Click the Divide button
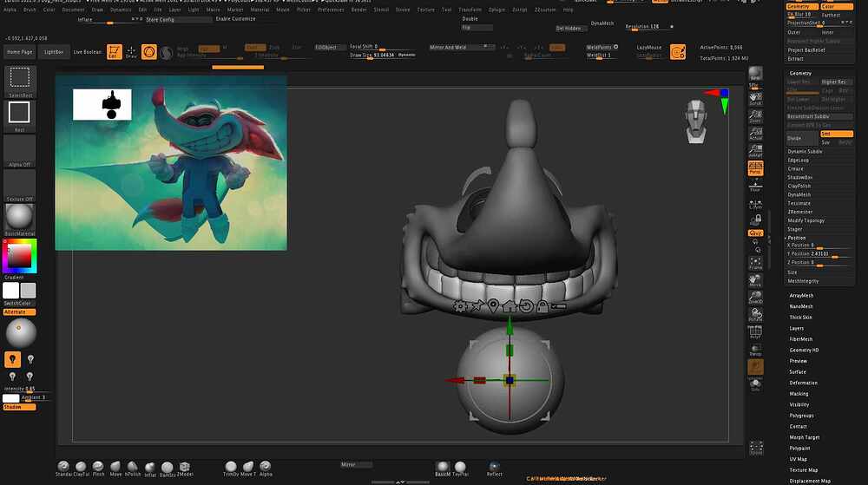The height and width of the screenshot is (485, 868). click(801, 138)
